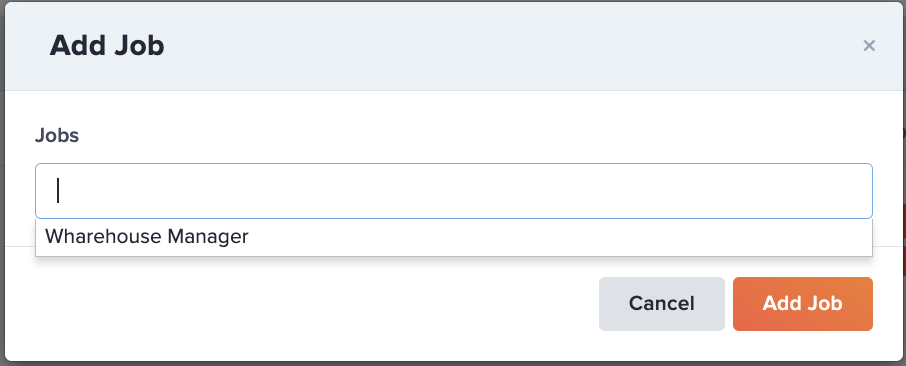906x366 pixels.
Task: Click the gray dialog header bar
Action: (454, 46)
